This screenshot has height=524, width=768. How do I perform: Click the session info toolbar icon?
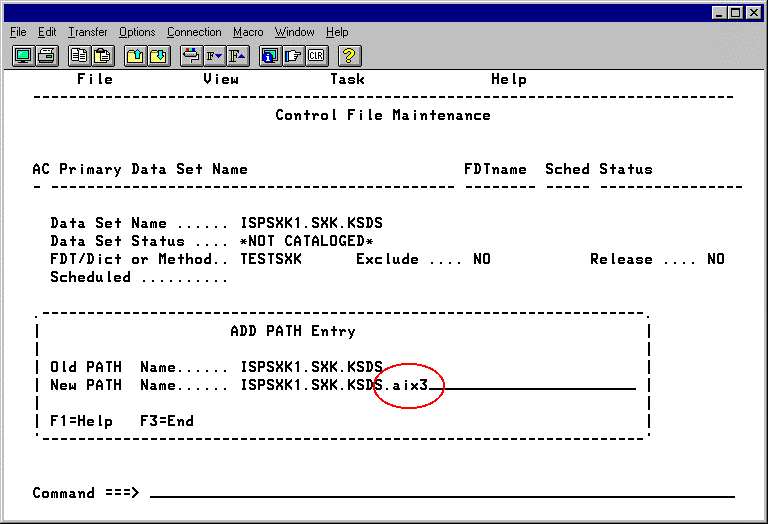click(270, 56)
